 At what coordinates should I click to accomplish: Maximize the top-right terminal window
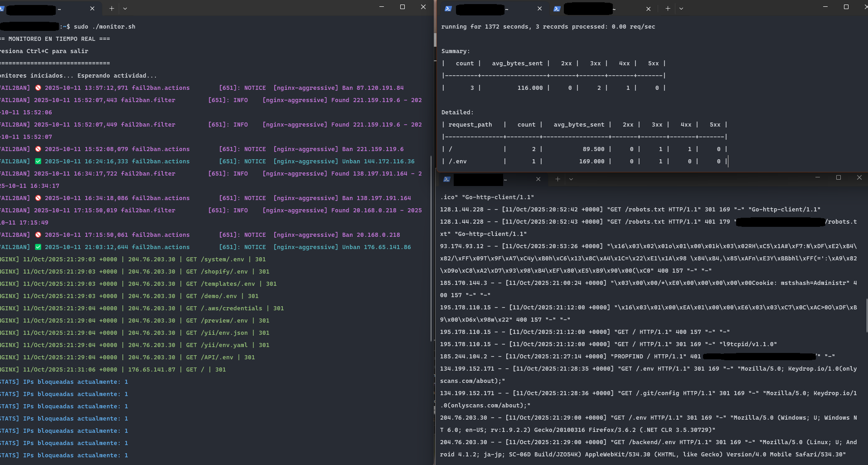pyautogui.click(x=846, y=7)
